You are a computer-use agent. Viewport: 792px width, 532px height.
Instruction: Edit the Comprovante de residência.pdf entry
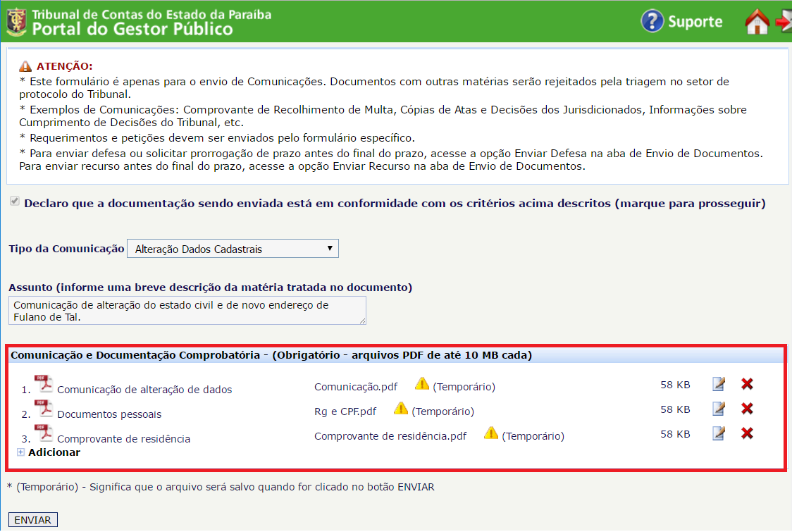[719, 433]
